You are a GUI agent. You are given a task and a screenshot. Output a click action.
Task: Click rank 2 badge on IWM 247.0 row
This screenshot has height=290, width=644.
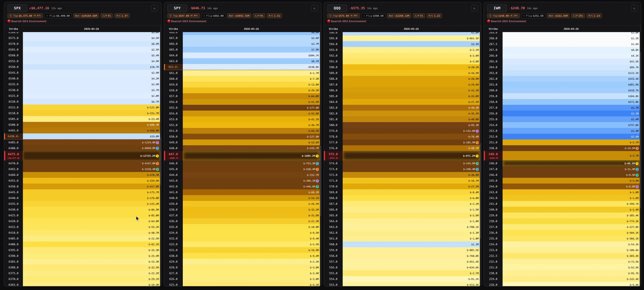(637, 169)
